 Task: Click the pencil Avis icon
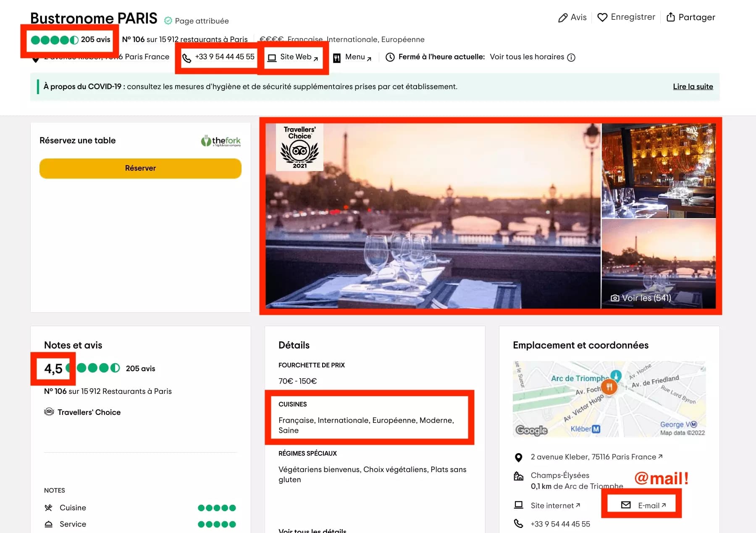pos(562,18)
